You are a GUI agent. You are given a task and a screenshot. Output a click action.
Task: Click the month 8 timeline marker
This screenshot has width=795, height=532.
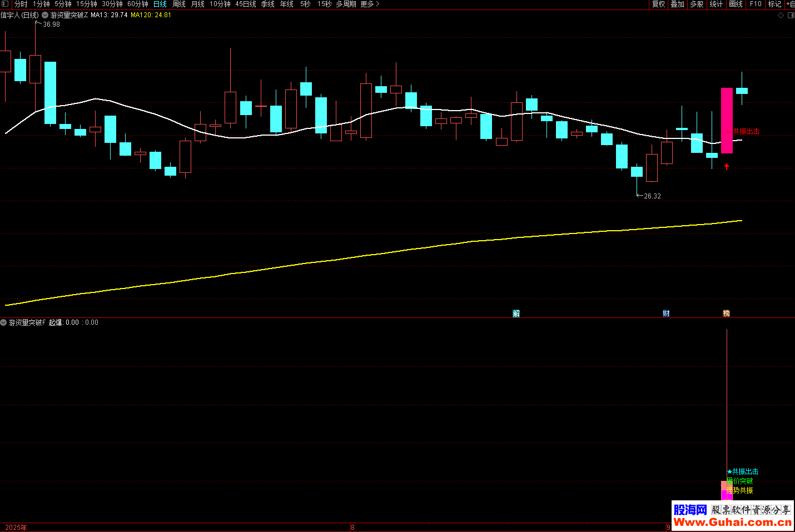pos(352,528)
